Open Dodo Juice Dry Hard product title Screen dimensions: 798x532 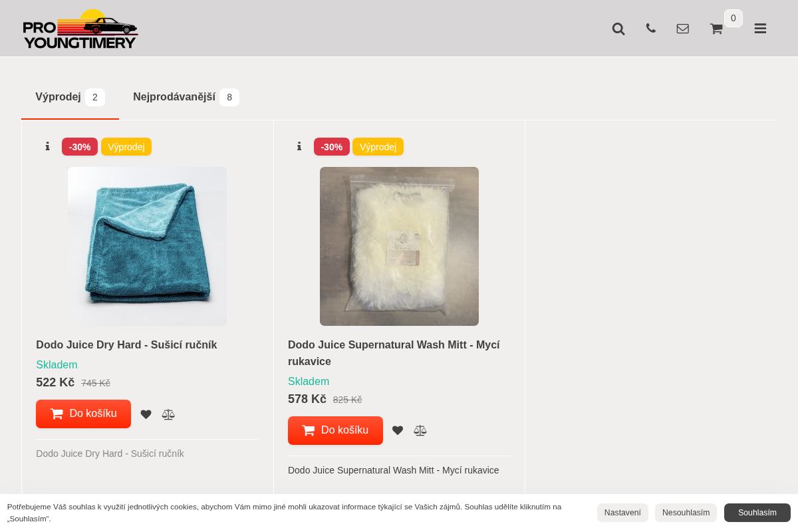click(126, 344)
